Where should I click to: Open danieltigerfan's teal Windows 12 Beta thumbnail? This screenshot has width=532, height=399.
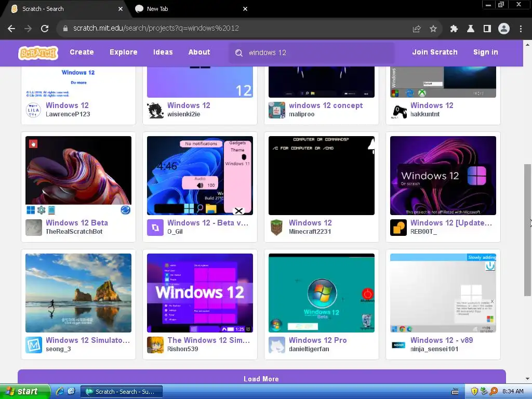click(321, 293)
